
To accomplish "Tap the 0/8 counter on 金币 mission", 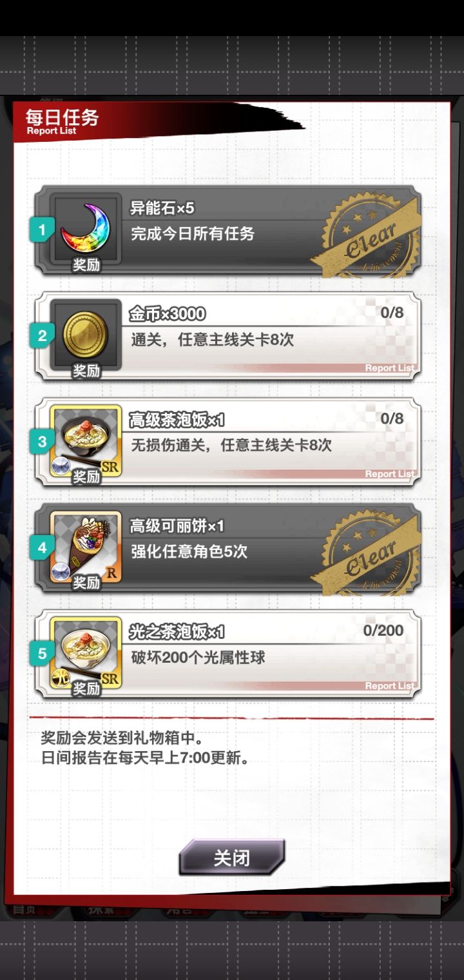I will 392,313.
